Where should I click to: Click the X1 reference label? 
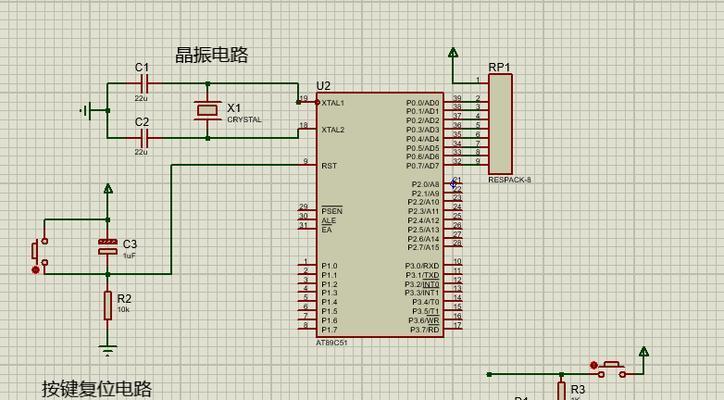coord(234,108)
